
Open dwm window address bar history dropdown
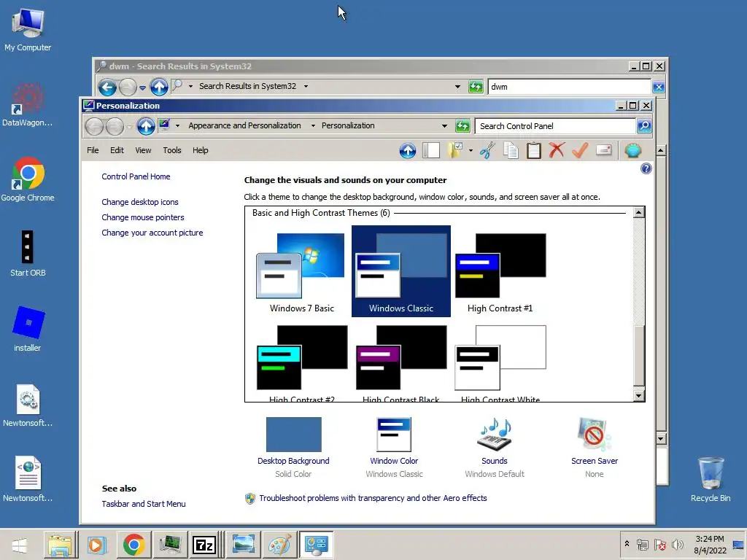[x=458, y=87]
